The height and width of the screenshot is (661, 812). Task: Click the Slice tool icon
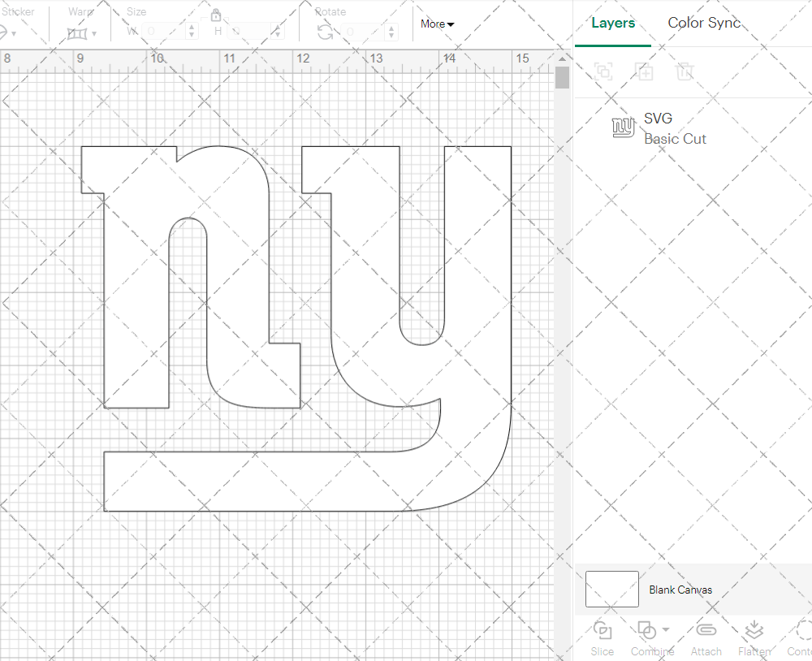[603, 631]
